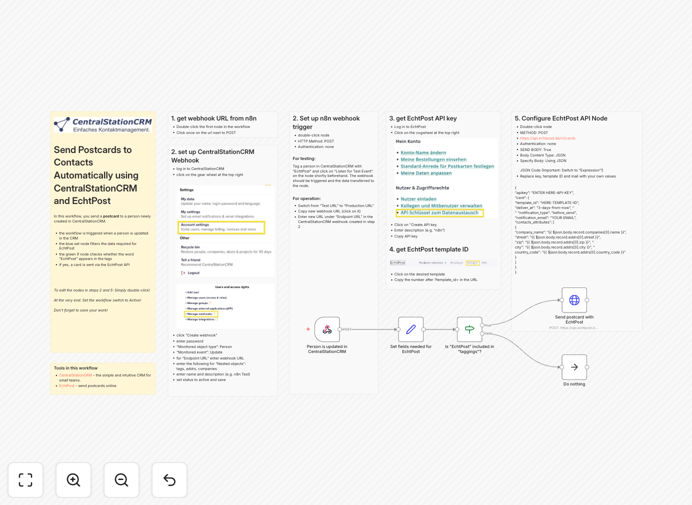
Task: Click the '3. get EchtPost API key' heading
Action: (x=423, y=118)
